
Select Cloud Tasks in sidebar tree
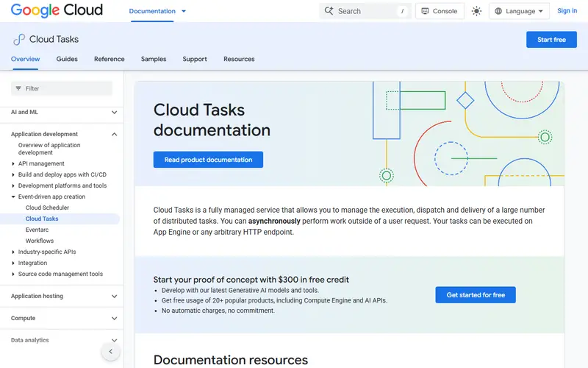click(x=42, y=219)
